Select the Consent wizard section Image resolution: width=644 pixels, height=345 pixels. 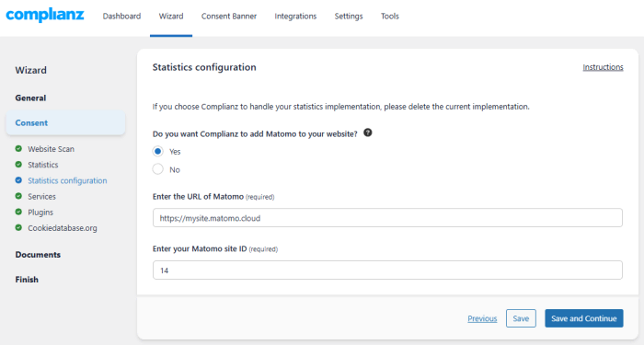(x=65, y=122)
